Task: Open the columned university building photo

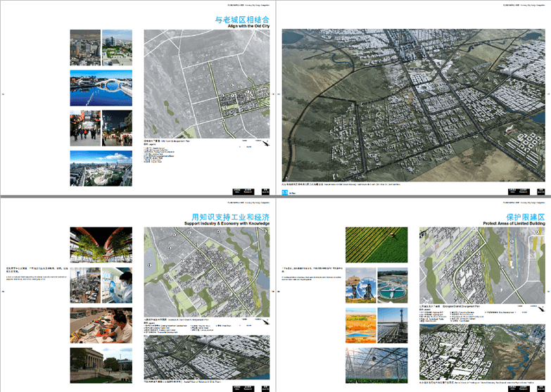Action: [x=101, y=366]
